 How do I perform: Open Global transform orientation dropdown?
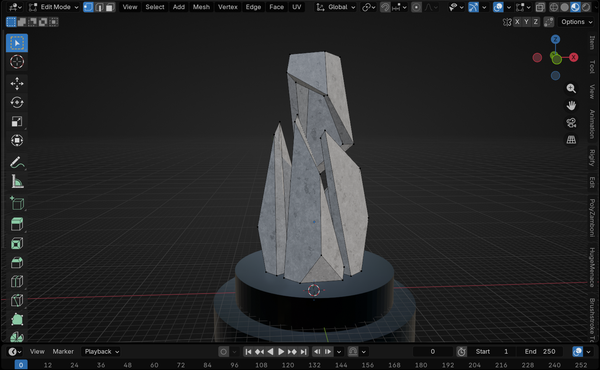[x=336, y=7]
